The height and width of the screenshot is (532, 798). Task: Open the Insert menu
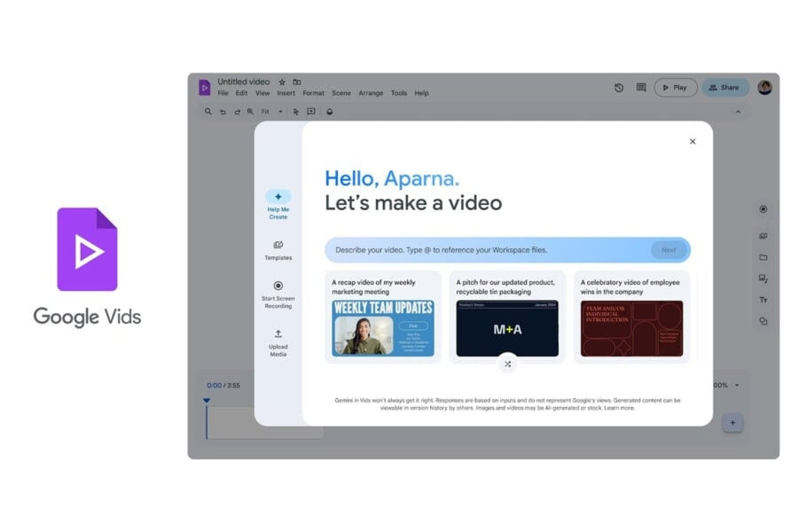pos(286,93)
